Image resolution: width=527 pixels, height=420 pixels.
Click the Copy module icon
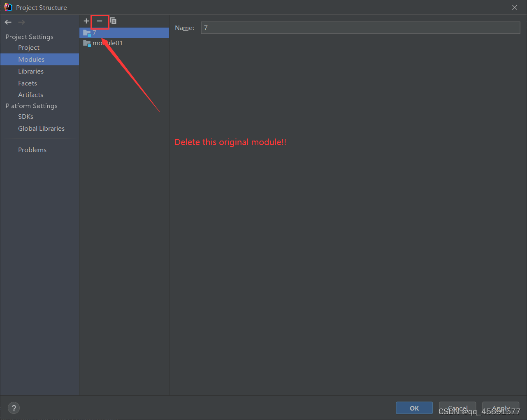pos(113,21)
